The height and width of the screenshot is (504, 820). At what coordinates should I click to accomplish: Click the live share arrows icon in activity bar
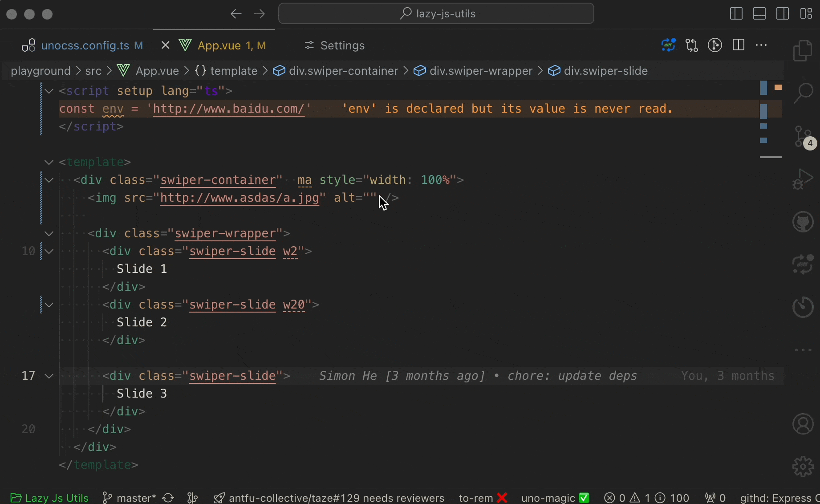pos(803,264)
